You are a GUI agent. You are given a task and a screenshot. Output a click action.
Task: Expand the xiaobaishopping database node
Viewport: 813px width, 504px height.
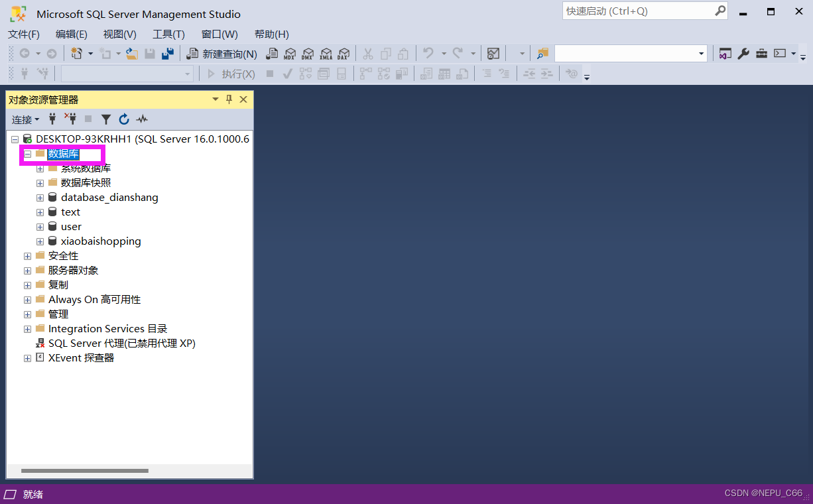40,241
